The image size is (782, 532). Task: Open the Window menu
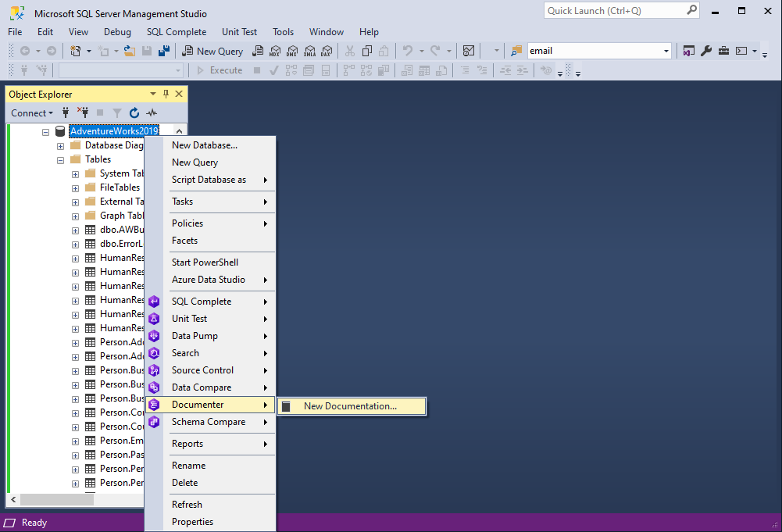[327, 32]
